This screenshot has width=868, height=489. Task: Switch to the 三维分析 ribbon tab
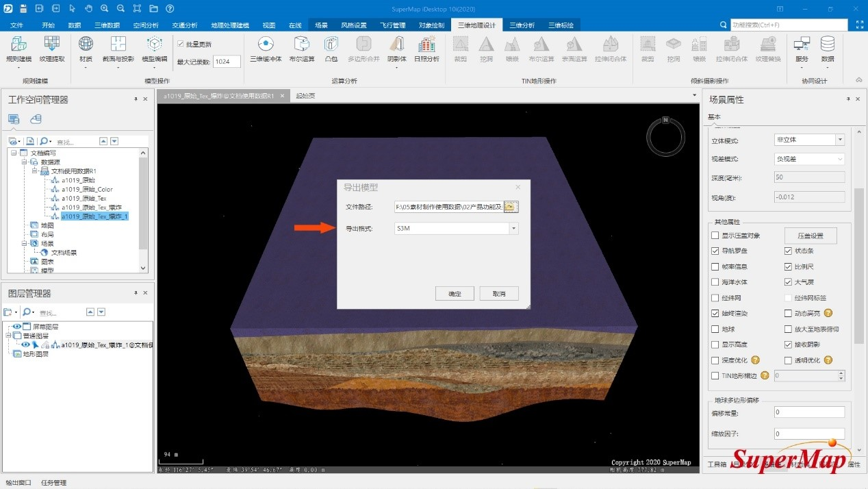coord(522,25)
